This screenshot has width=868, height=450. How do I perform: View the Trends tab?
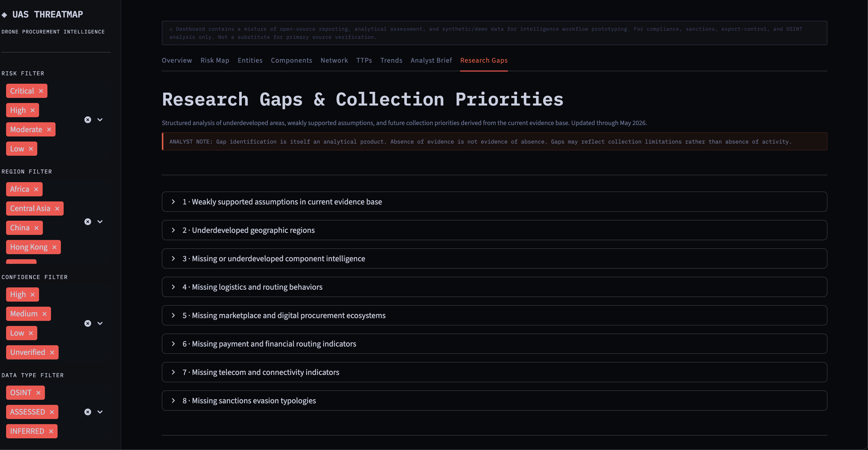(391, 60)
